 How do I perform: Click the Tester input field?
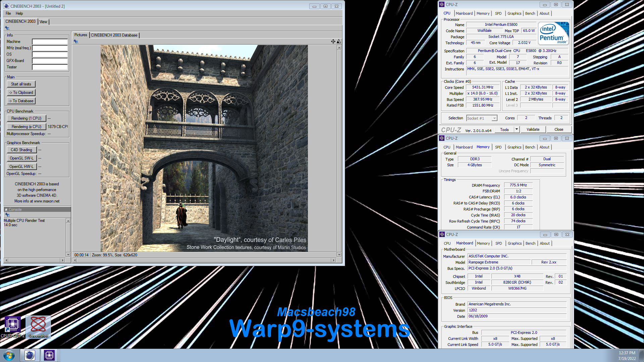coord(50,67)
